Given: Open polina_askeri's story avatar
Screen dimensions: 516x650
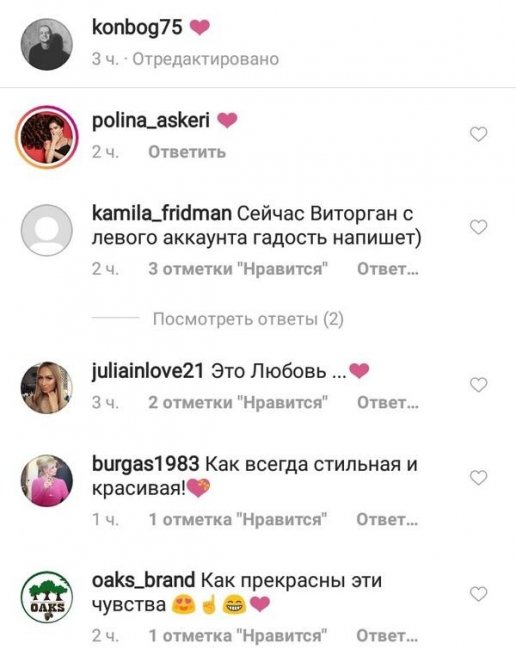Looking at the screenshot, I should click(47, 137).
